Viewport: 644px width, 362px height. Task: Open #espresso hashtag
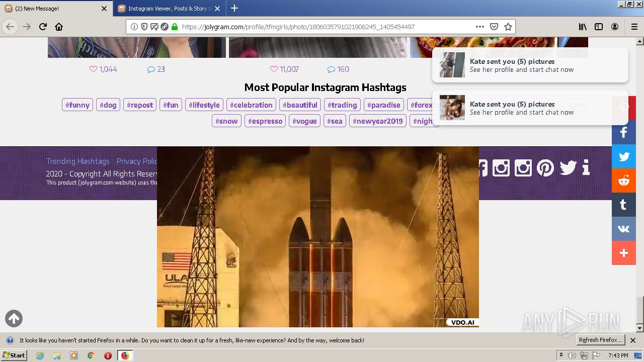pyautogui.click(x=265, y=121)
